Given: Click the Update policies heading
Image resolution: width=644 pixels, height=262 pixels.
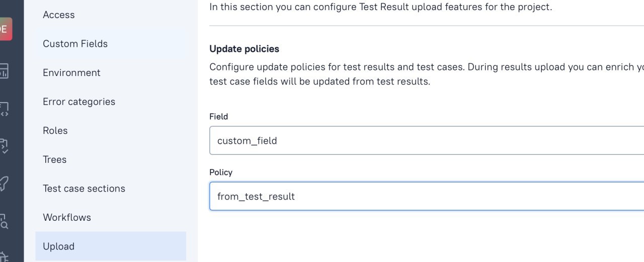Looking at the screenshot, I should 244,49.
